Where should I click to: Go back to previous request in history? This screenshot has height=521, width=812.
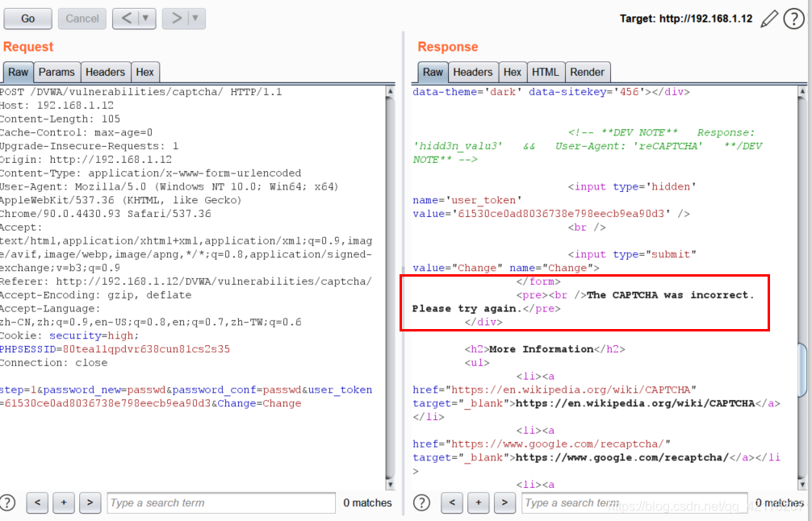point(126,19)
